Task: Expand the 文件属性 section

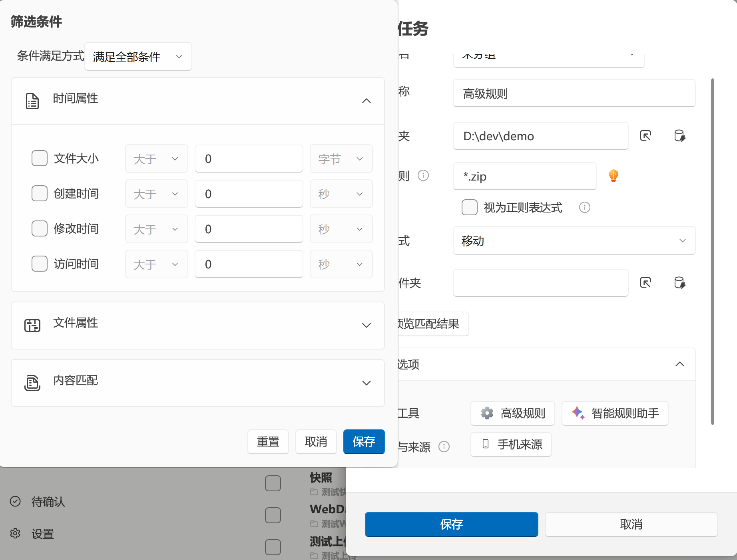Action: click(367, 325)
